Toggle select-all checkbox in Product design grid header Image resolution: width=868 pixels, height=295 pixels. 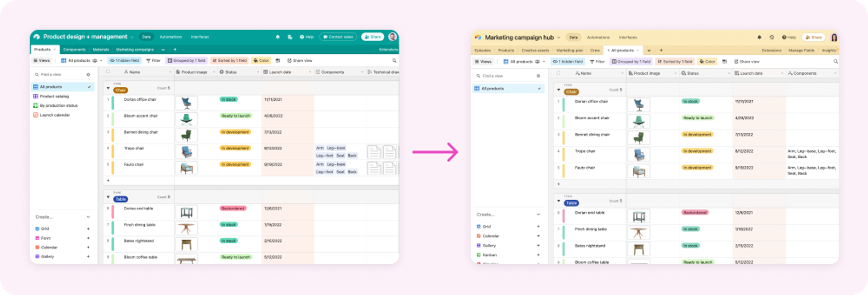point(108,72)
